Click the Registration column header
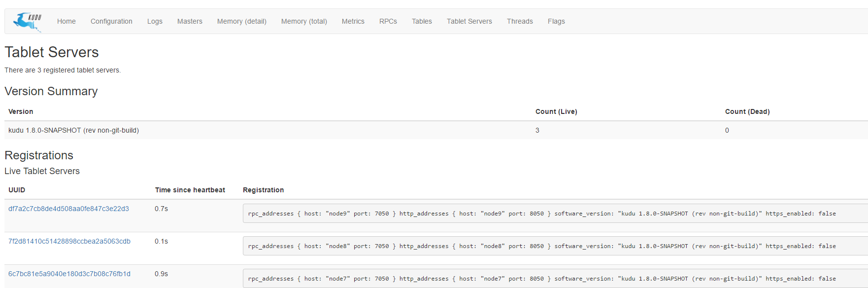868x288 pixels. pos(264,190)
